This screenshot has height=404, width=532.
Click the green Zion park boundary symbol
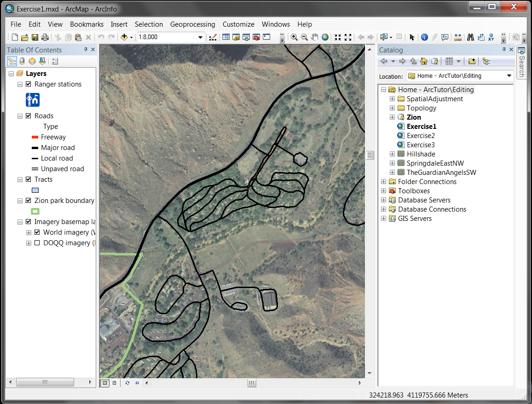(35, 211)
